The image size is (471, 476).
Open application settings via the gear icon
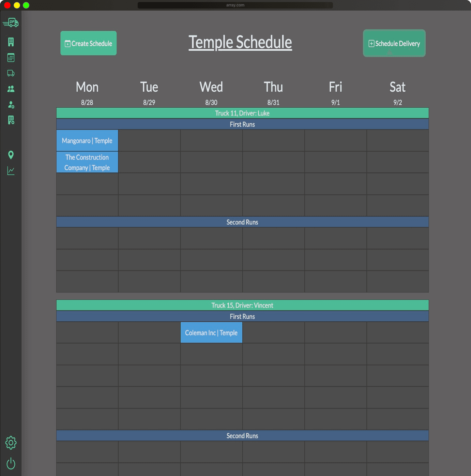[11, 443]
